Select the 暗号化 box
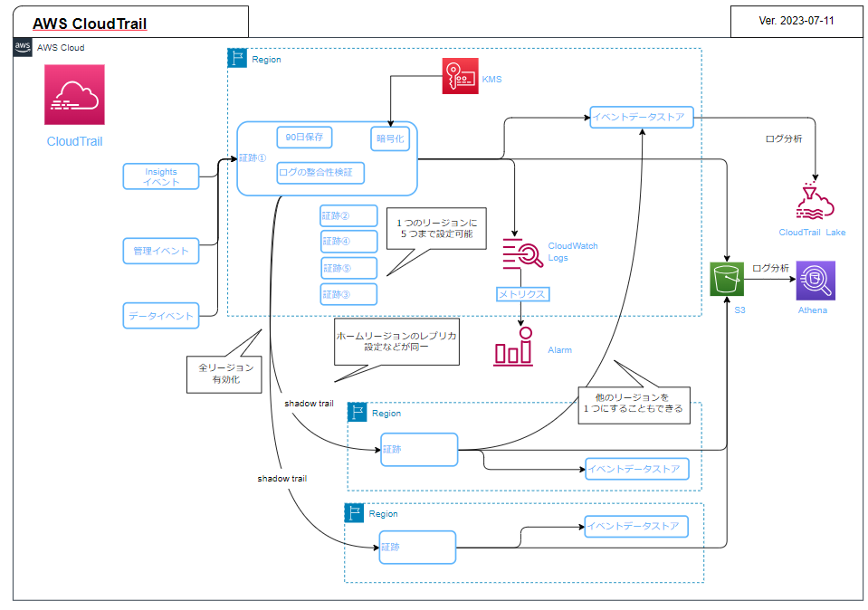Screen dimensions: 868x610 click(x=390, y=138)
